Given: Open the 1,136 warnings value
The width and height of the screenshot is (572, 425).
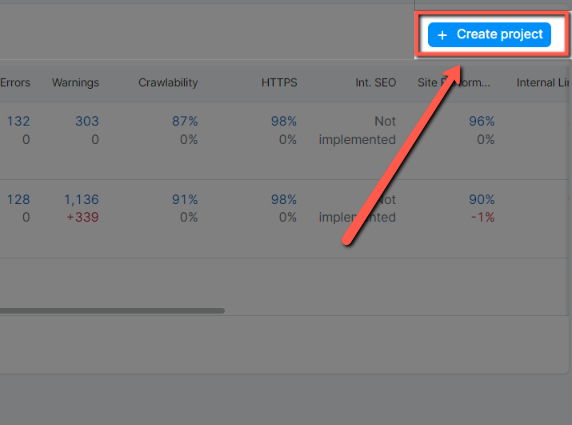Looking at the screenshot, I should [x=82, y=200].
